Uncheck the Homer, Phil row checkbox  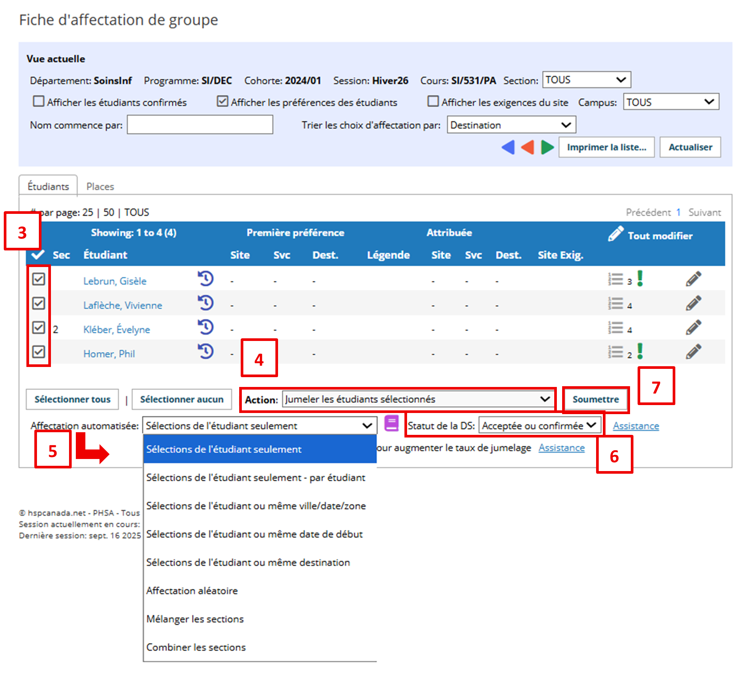click(x=38, y=352)
